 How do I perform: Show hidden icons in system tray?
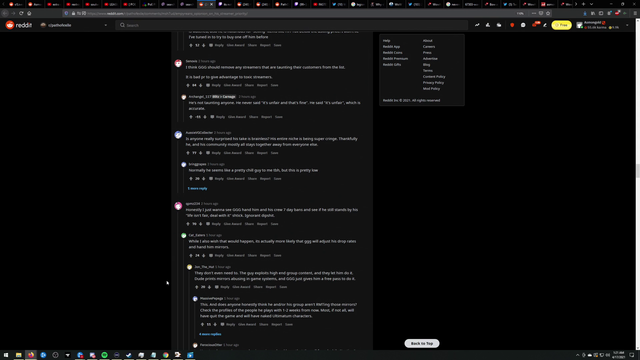(x=578, y=355)
